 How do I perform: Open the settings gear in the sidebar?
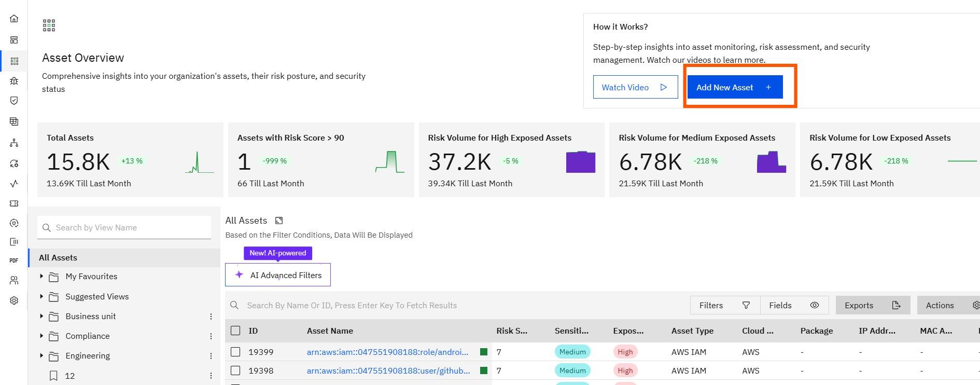tap(14, 300)
